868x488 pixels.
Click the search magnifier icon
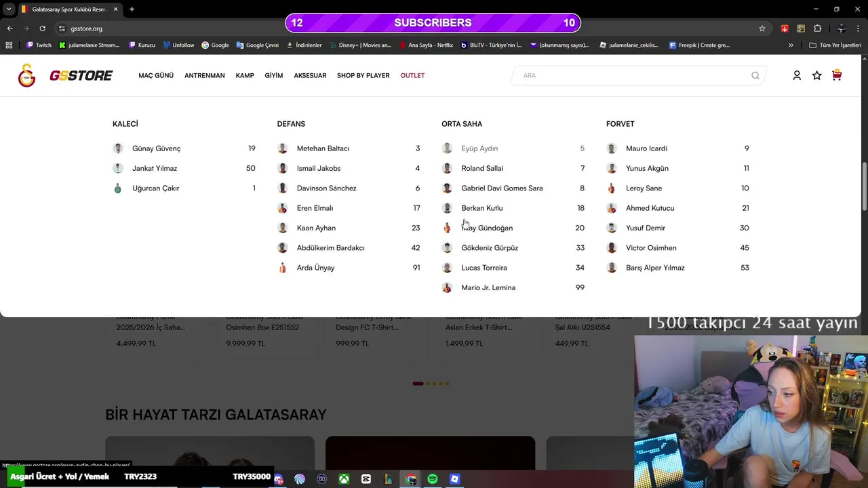click(x=755, y=75)
